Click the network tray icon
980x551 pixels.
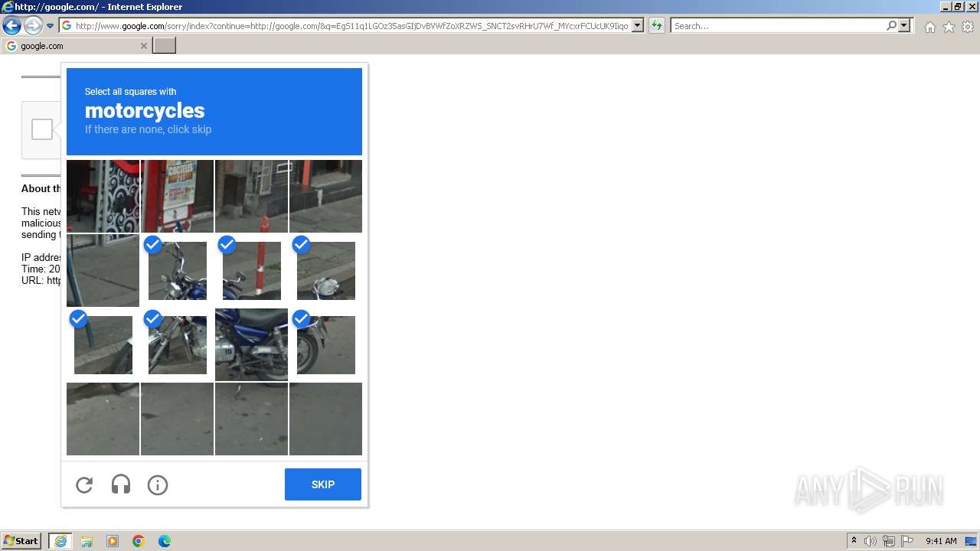889,541
